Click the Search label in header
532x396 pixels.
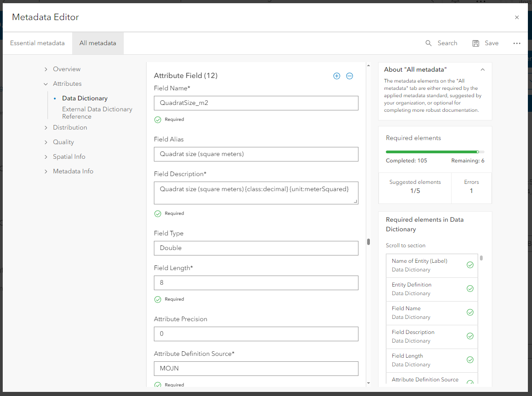pos(447,43)
